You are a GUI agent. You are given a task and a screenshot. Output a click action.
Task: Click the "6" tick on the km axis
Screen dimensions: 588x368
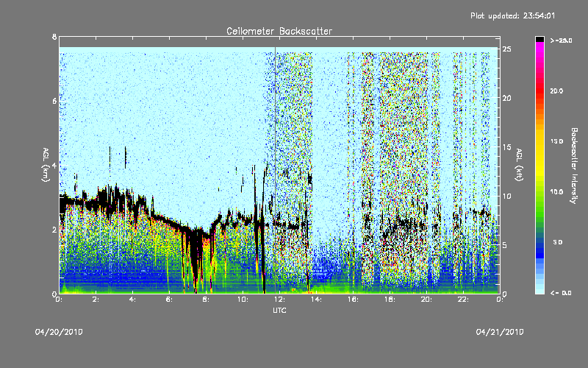coord(54,101)
